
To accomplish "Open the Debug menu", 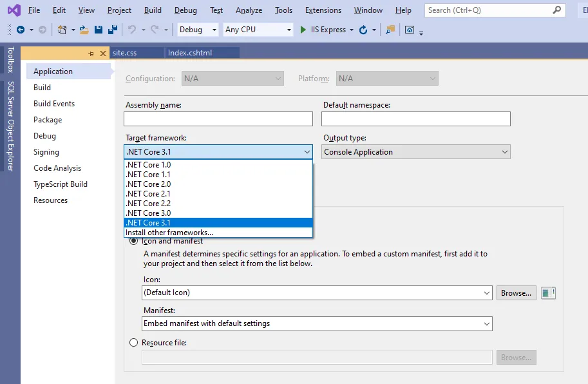I will click(185, 10).
